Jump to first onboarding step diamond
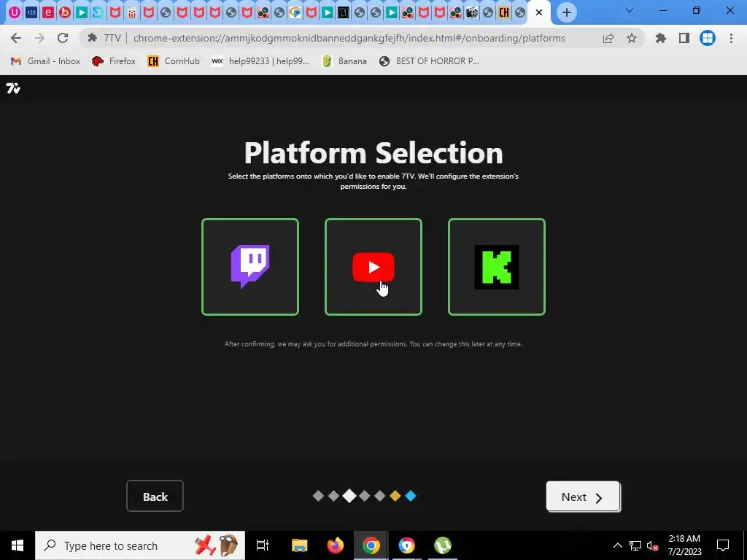 (x=318, y=496)
